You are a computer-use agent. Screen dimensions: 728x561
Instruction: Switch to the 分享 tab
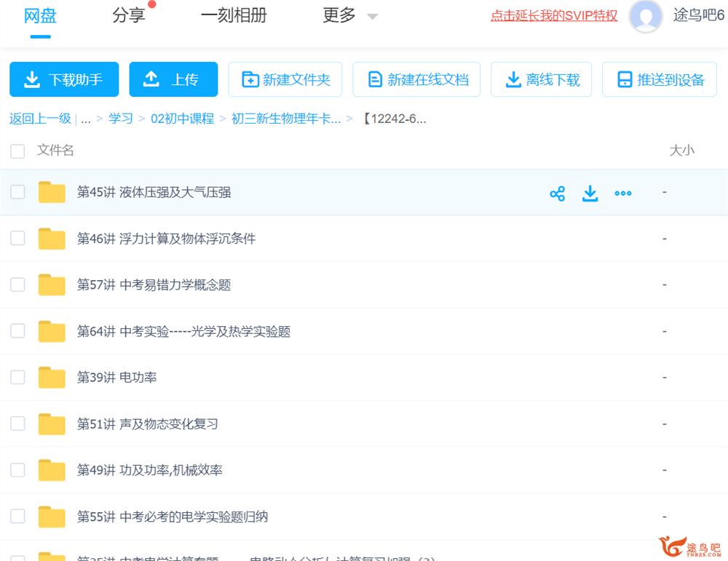(x=129, y=15)
